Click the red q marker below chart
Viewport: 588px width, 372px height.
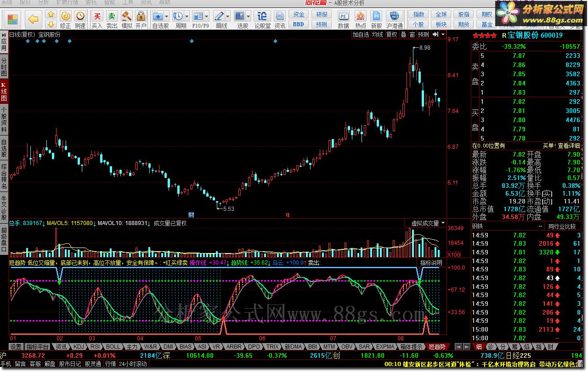click(x=288, y=214)
